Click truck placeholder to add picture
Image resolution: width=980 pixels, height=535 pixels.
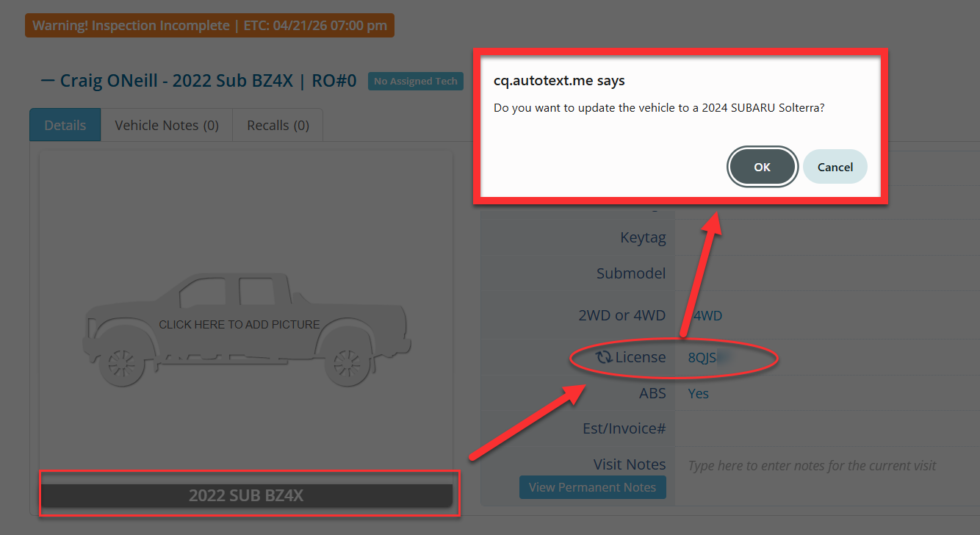246,328
